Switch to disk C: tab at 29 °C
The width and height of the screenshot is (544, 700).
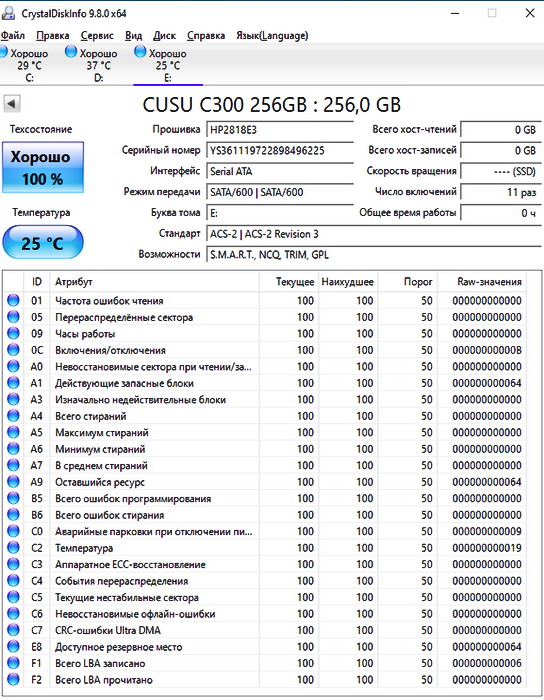point(28,65)
